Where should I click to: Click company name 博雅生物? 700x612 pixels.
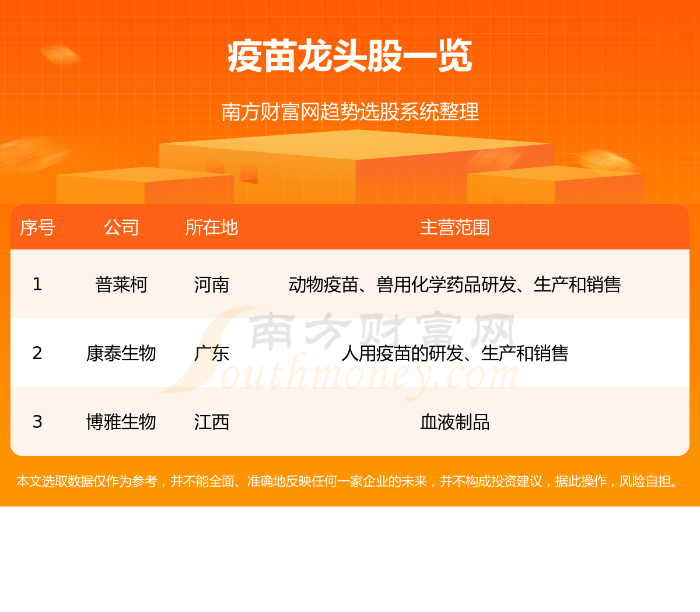(x=121, y=422)
